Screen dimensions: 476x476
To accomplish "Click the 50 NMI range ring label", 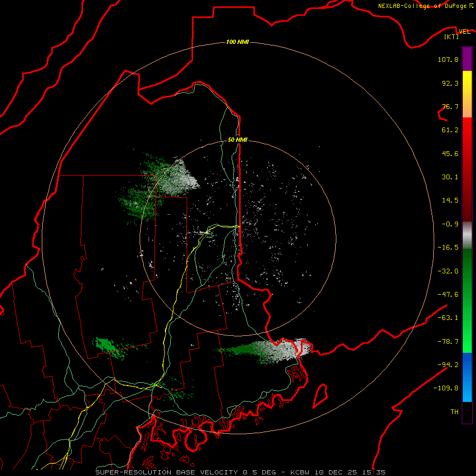I will click(237, 140).
